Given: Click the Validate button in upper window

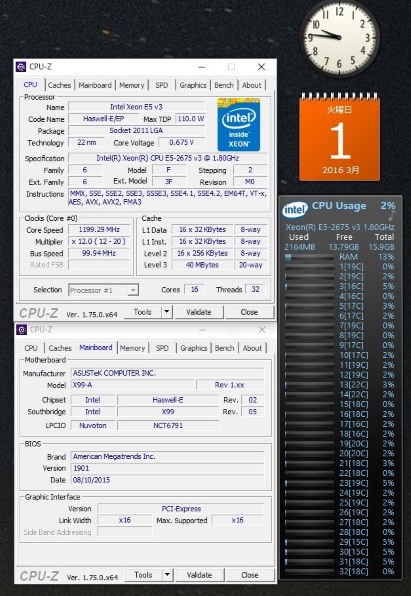Looking at the screenshot, I should [x=199, y=312].
